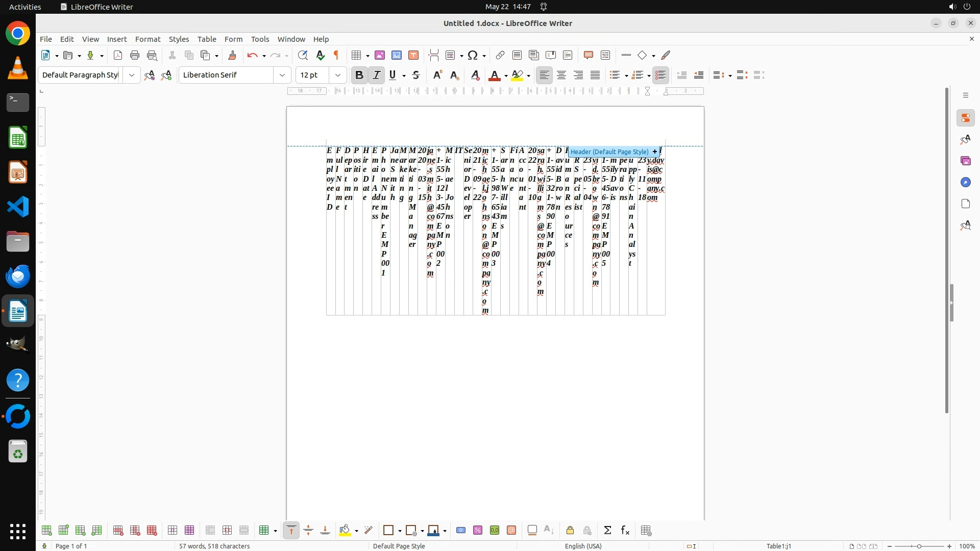Toggle Bold formatting button
Screen dimensions: 980x551
(x=359, y=75)
